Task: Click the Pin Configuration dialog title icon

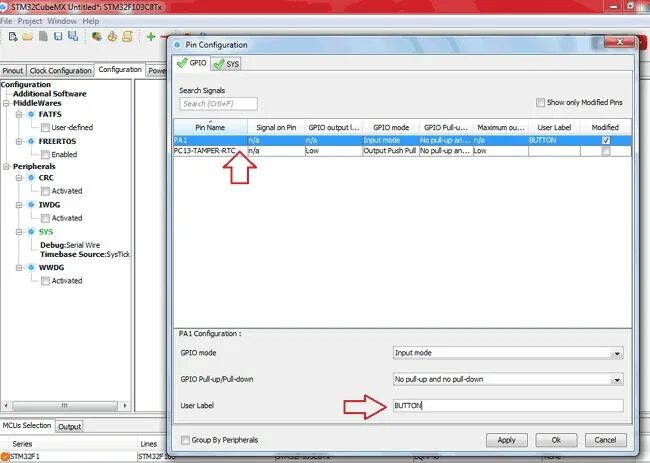Action: (x=177, y=45)
